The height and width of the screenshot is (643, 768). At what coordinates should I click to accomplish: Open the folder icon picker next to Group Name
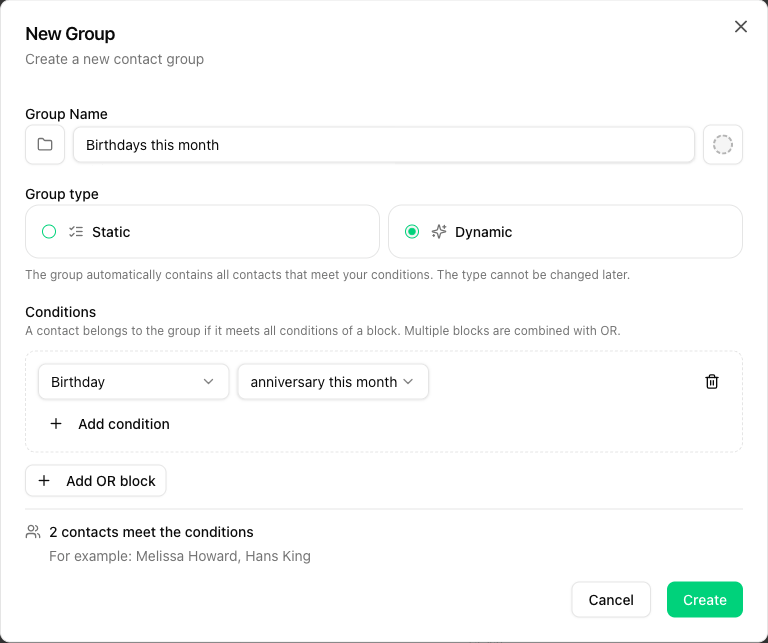[x=45, y=144]
